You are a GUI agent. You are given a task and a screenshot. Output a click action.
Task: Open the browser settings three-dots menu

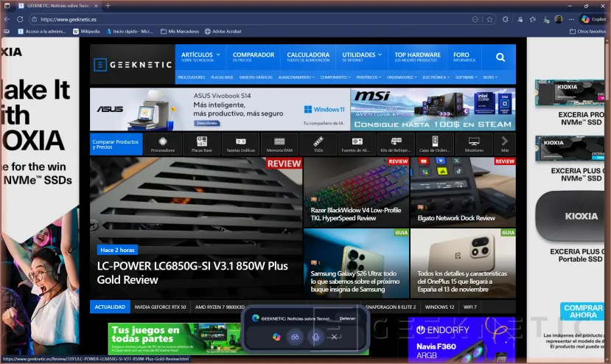571,19
